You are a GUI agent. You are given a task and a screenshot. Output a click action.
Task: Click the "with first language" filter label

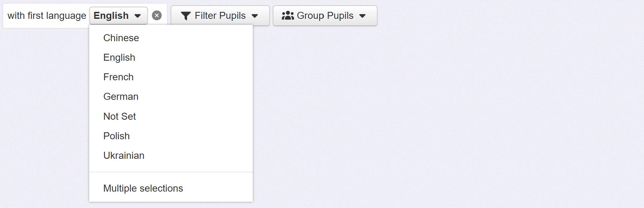(x=47, y=16)
